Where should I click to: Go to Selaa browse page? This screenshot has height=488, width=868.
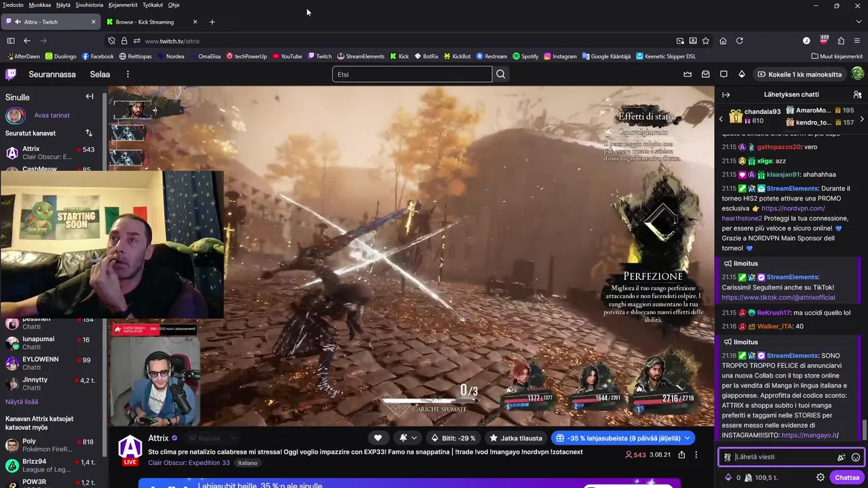coord(100,74)
